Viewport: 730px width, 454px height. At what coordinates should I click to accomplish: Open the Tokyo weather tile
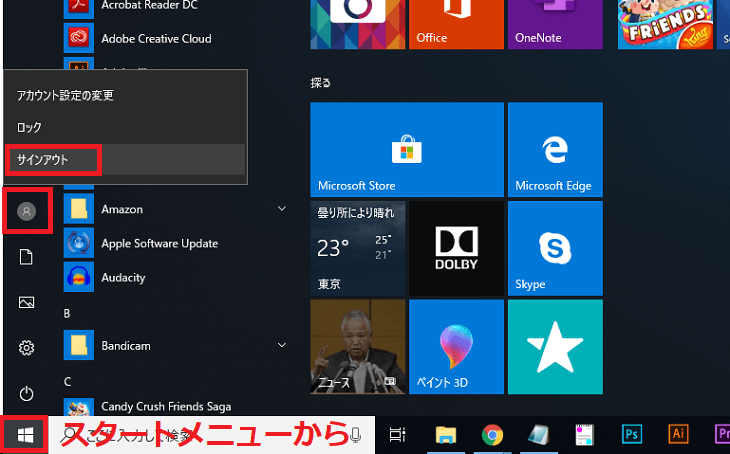click(x=356, y=248)
